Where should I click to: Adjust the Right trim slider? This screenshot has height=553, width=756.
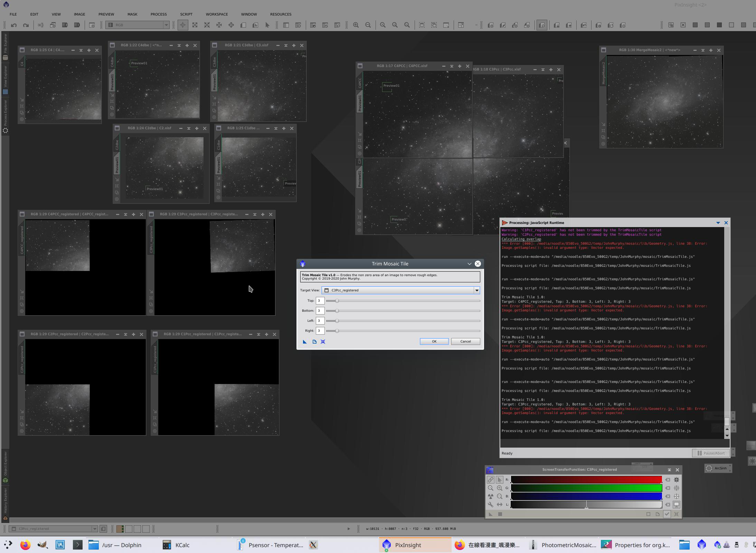403,331
